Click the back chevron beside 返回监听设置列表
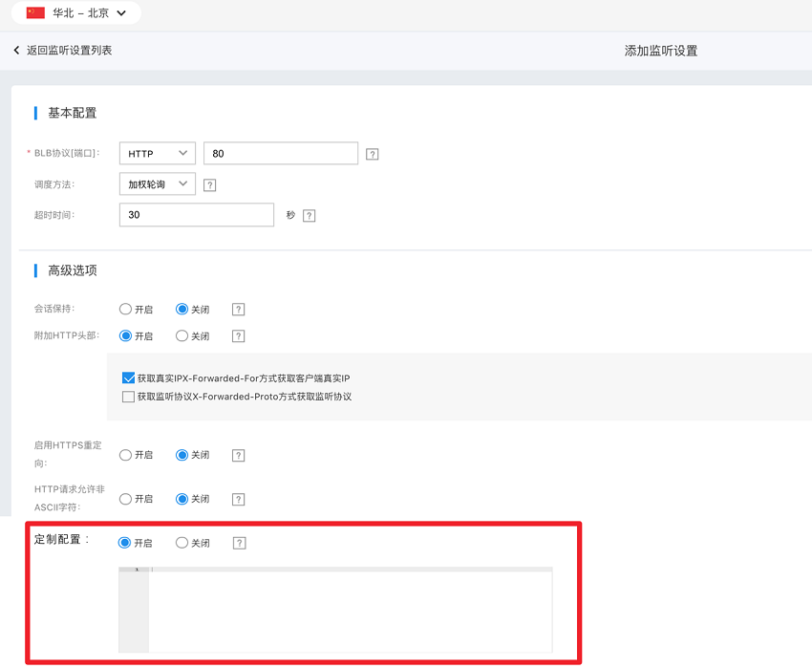The height and width of the screenshot is (668, 812). 16,51
